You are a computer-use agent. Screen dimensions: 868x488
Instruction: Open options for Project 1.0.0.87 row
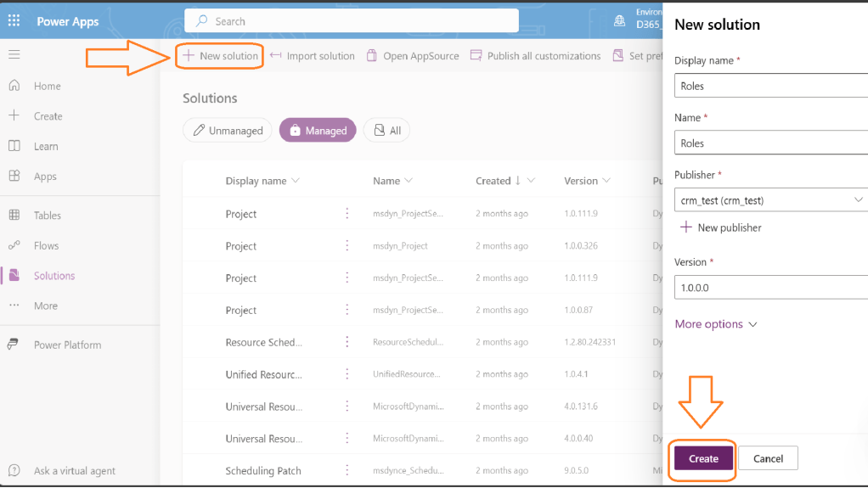(347, 310)
